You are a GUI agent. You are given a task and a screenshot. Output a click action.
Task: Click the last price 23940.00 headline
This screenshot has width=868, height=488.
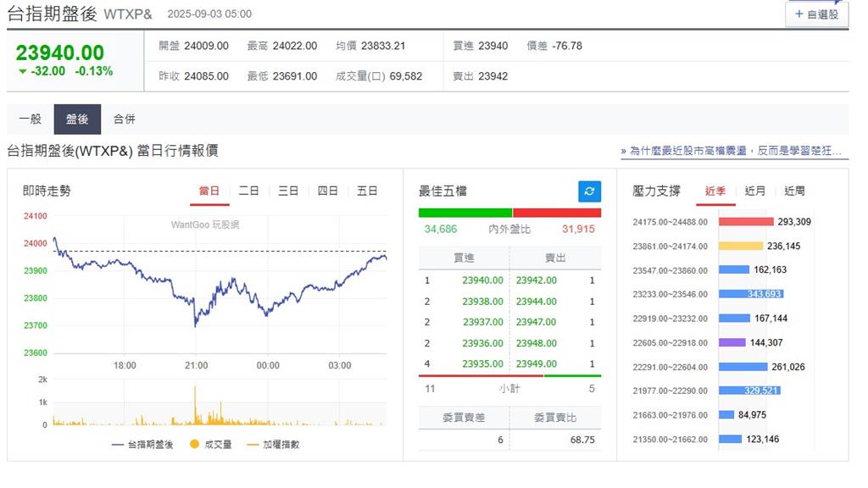[x=60, y=53]
